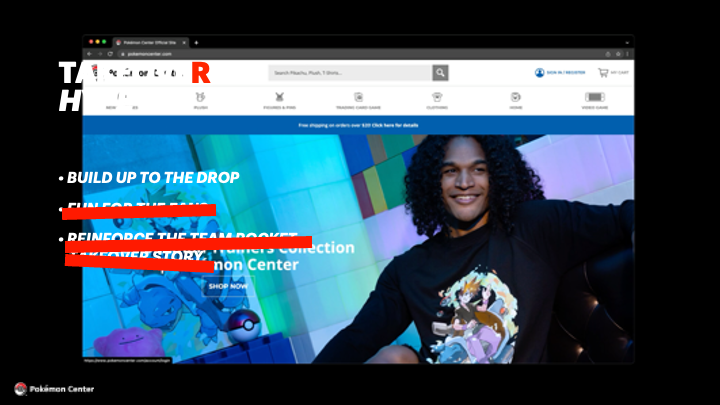
Task: Bookmark the page with the star icon
Action: pyautogui.click(x=618, y=54)
